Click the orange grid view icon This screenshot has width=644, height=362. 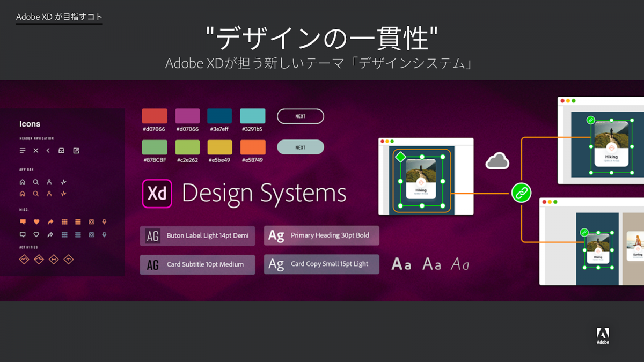[x=64, y=221]
